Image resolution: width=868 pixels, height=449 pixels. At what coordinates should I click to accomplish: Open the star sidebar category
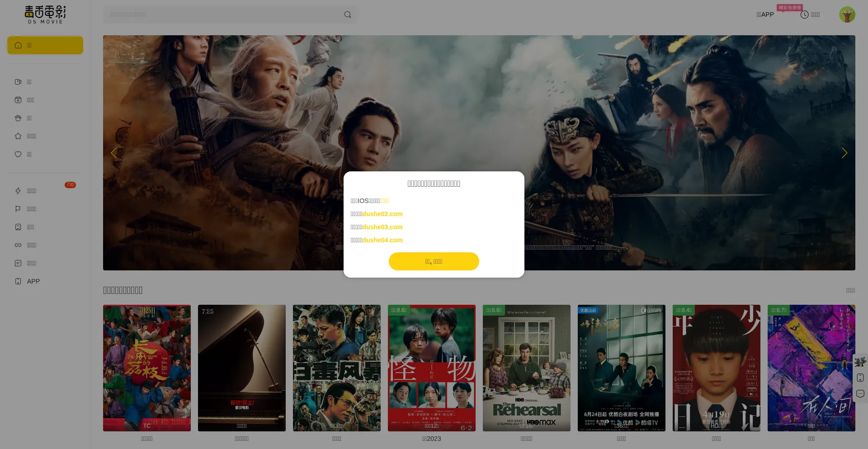(45, 136)
